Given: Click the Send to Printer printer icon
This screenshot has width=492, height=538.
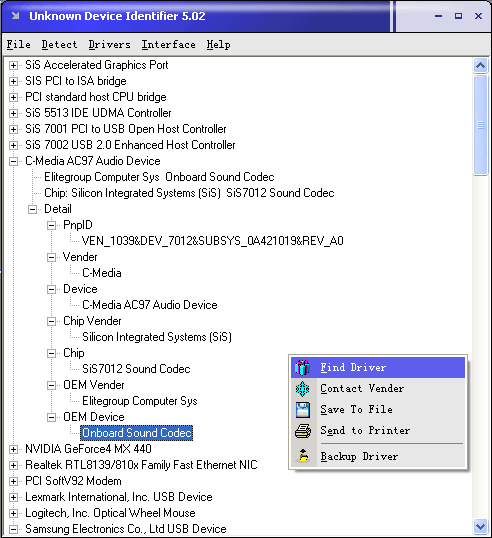Looking at the screenshot, I should [302, 431].
